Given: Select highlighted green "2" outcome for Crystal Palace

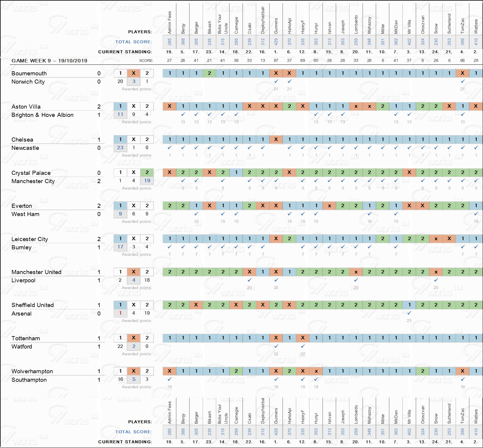Looking at the screenshot, I should click(147, 172).
